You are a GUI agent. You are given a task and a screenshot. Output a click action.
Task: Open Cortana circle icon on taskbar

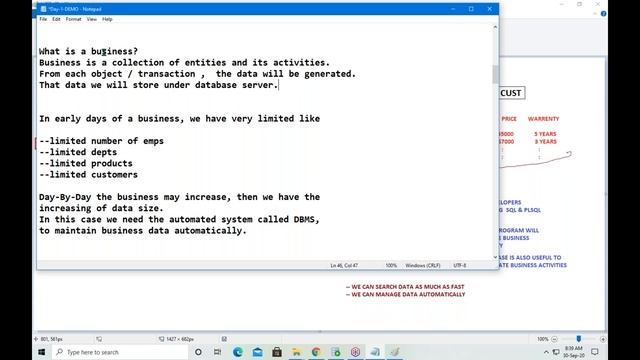click(198, 352)
